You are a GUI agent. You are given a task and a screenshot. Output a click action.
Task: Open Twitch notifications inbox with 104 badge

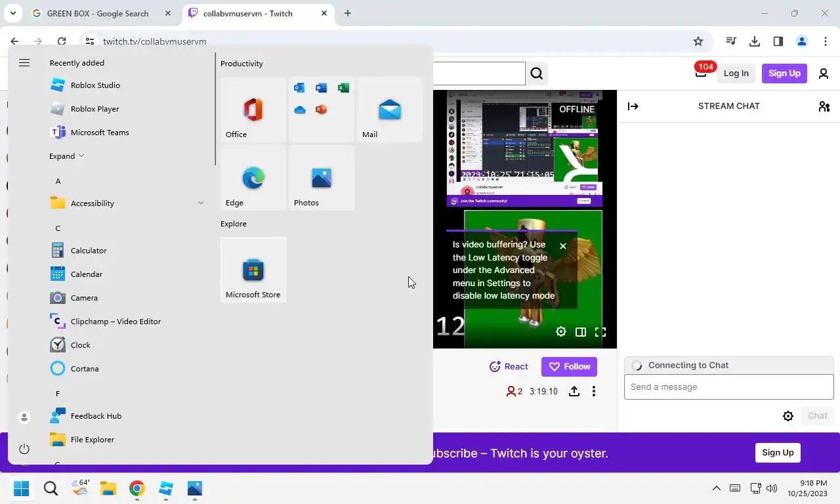click(701, 72)
